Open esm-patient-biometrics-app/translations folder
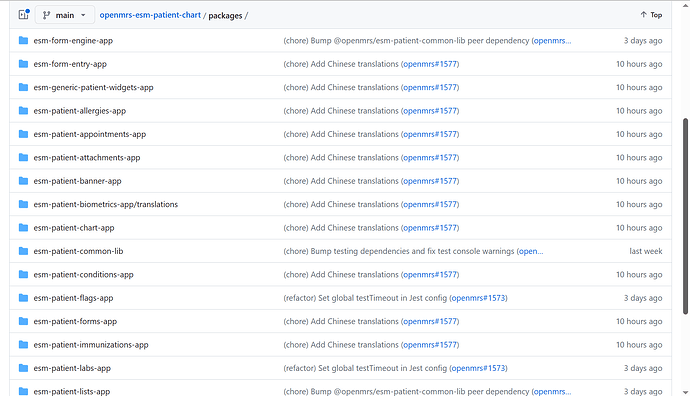Screen dimensions: 690x396 106,204
